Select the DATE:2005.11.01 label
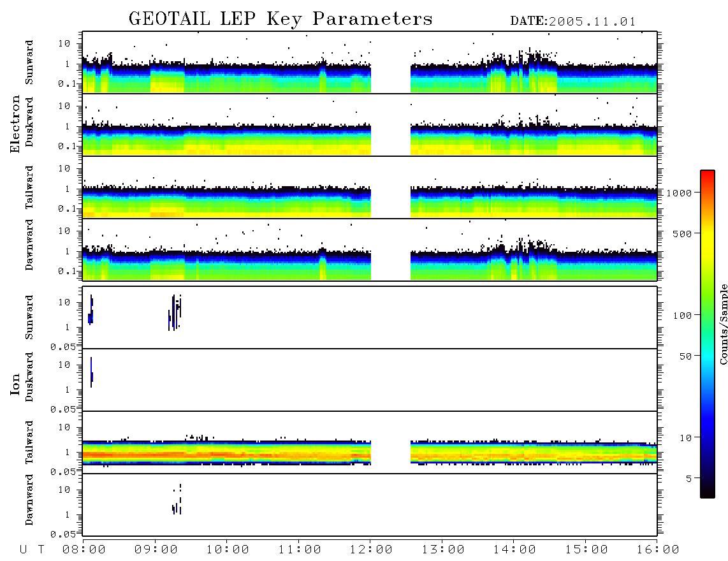The image size is (728, 561). [x=573, y=22]
